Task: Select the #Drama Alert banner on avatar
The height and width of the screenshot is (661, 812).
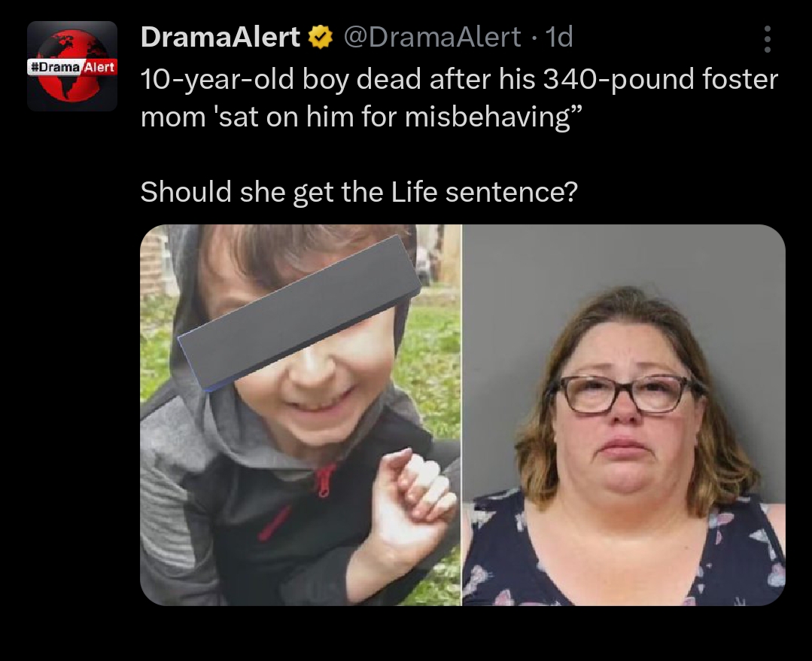Action: tap(72, 67)
